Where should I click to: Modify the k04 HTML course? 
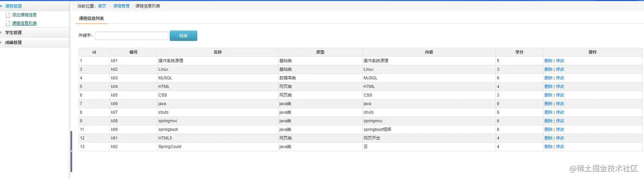point(560,87)
